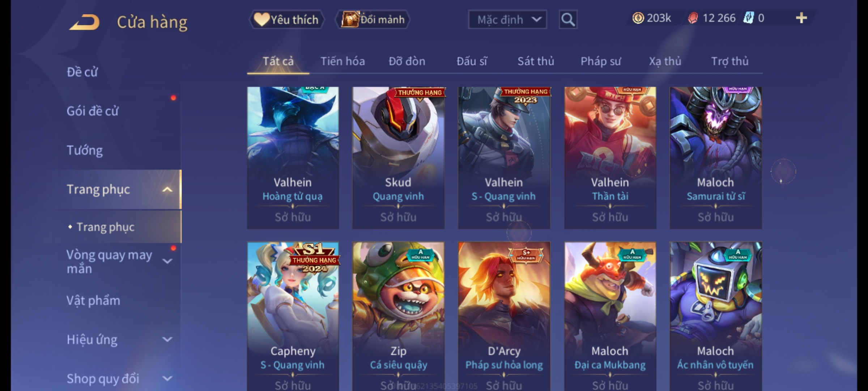Expand the Shop quy đổi section

[167, 379]
